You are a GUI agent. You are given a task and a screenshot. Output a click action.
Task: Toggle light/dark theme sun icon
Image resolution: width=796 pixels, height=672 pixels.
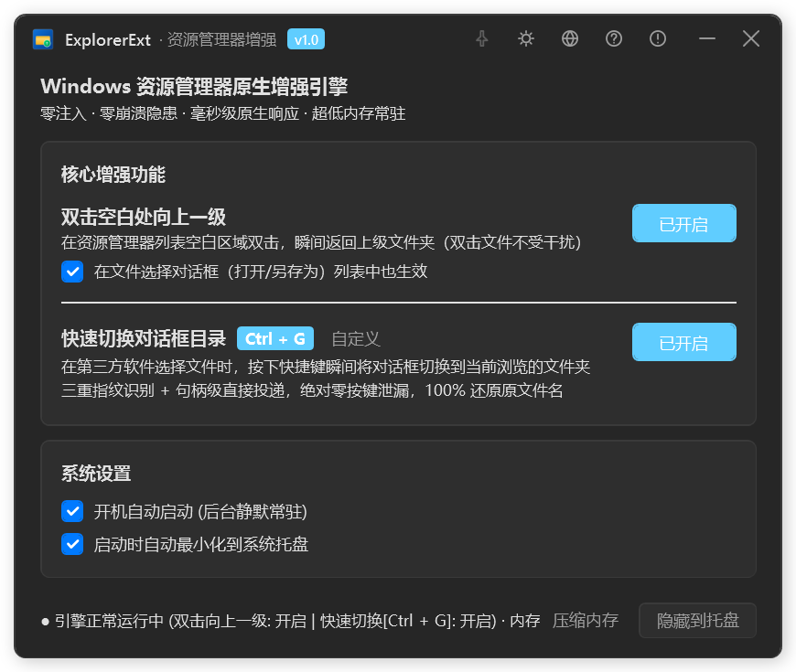(x=526, y=38)
